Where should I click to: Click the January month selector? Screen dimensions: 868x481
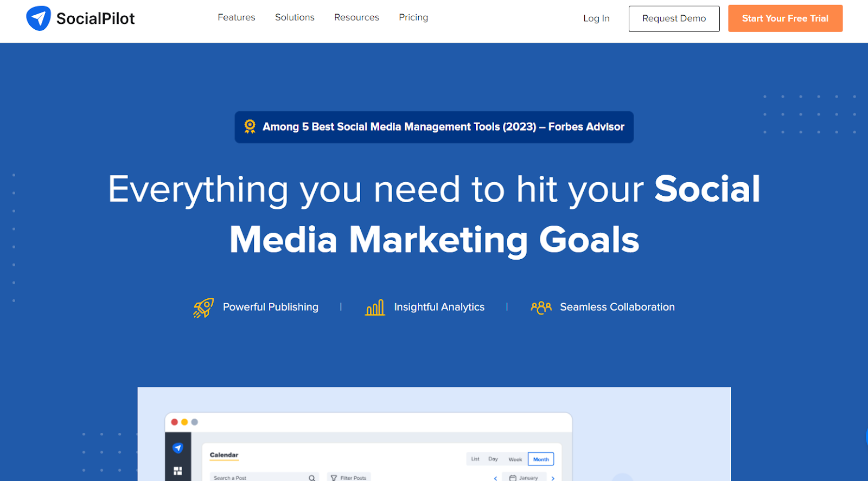pos(524,477)
